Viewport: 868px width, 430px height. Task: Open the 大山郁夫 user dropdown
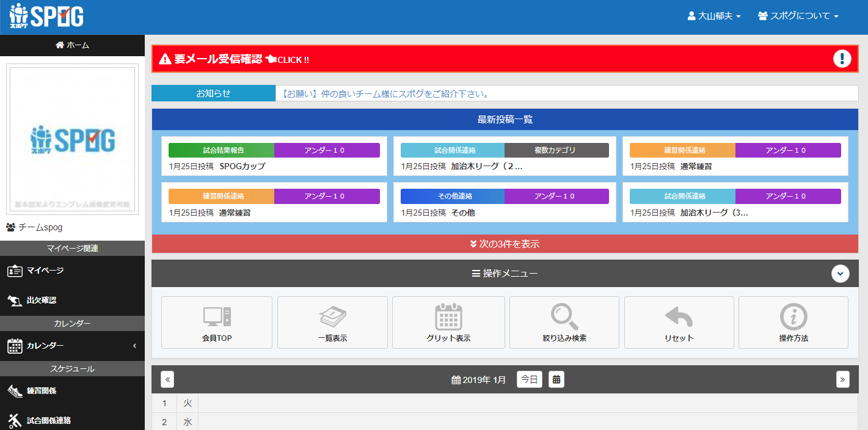(x=713, y=16)
